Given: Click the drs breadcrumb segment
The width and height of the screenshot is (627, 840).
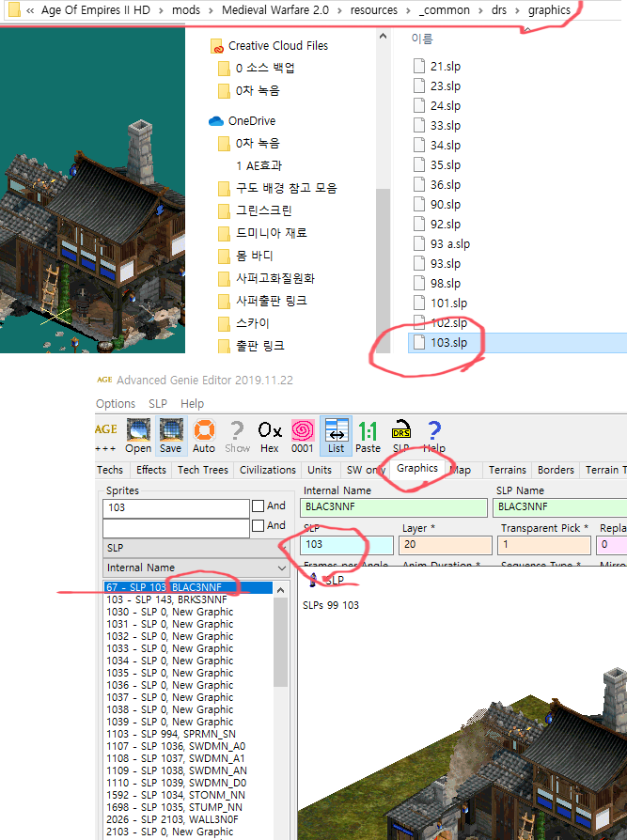Looking at the screenshot, I should pos(499,10).
